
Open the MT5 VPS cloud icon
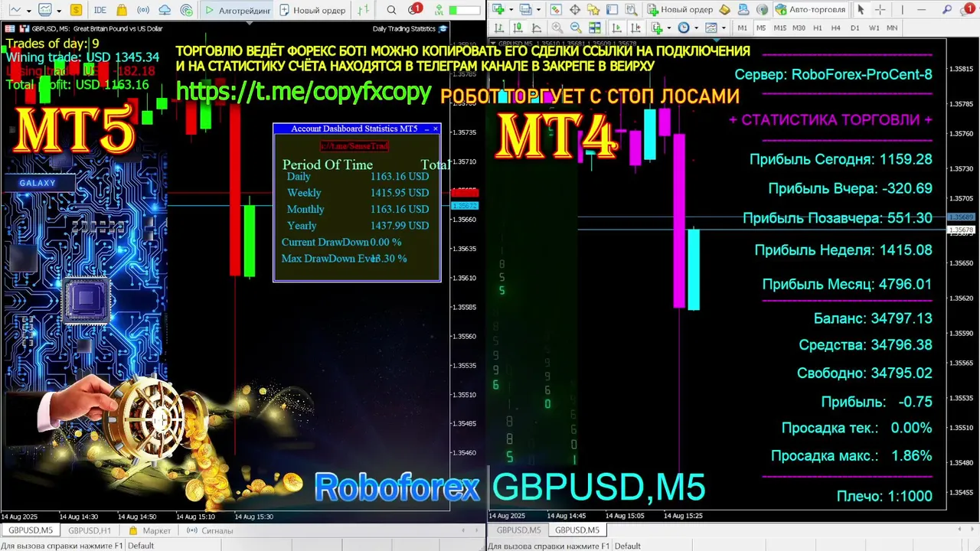pyautogui.click(x=165, y=10)
